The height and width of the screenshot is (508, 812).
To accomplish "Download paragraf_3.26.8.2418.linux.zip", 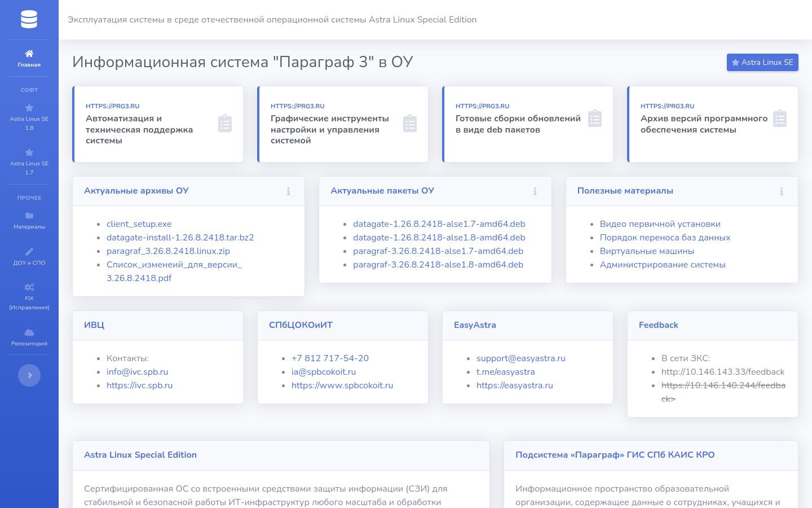I will click(168, 251).
